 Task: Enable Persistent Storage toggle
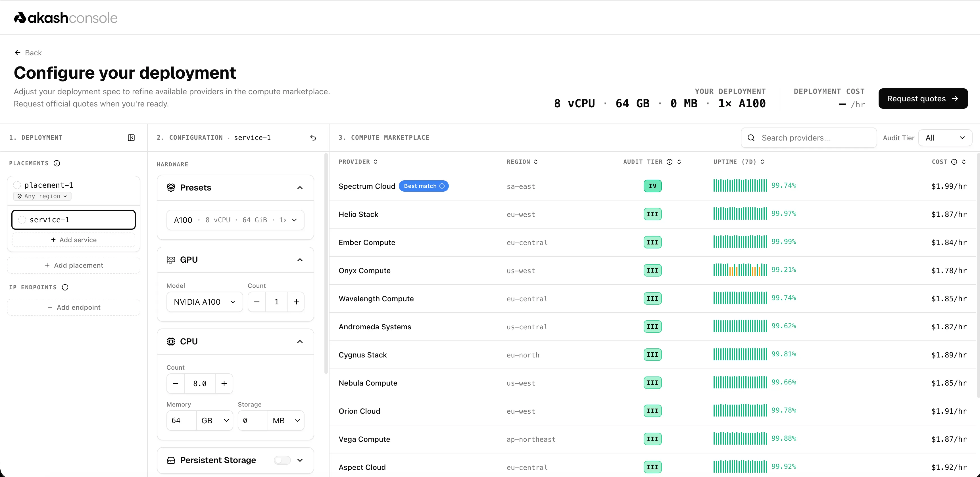point(282,460)
